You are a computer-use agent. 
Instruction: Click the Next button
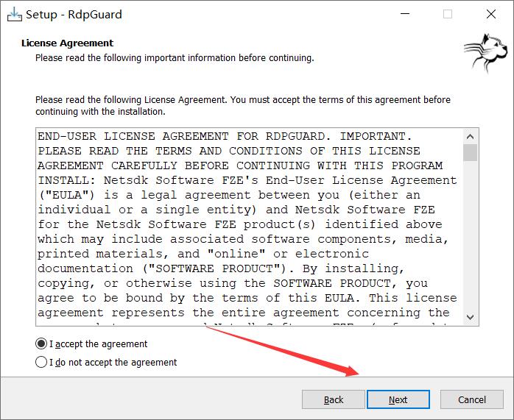pyautogui.click(x=398, y=399)
